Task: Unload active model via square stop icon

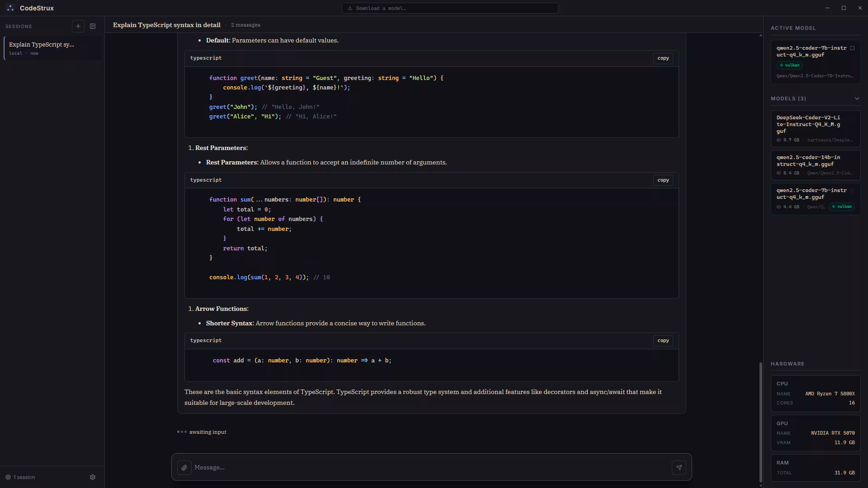Action: click(x=853, y=48)
